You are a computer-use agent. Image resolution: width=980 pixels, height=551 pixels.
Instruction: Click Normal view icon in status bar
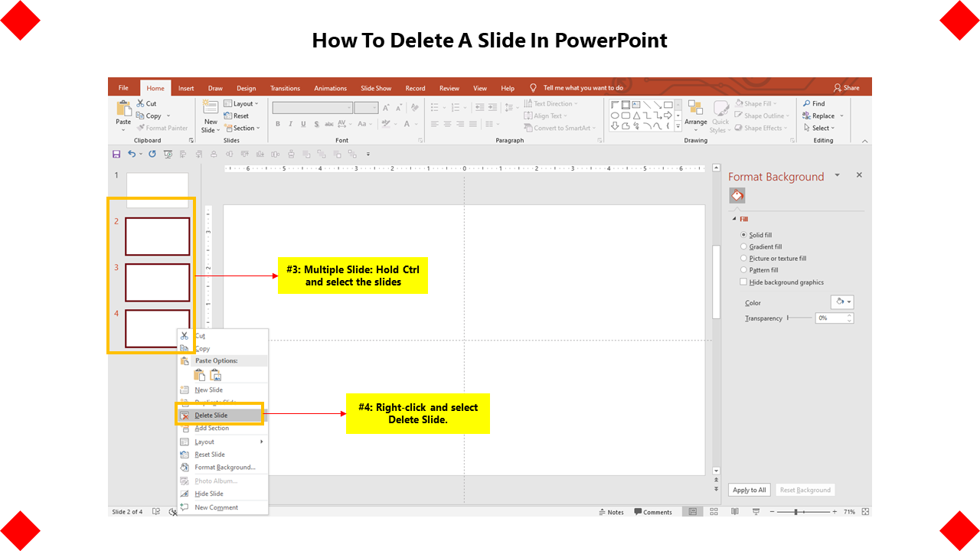(692, 512)
